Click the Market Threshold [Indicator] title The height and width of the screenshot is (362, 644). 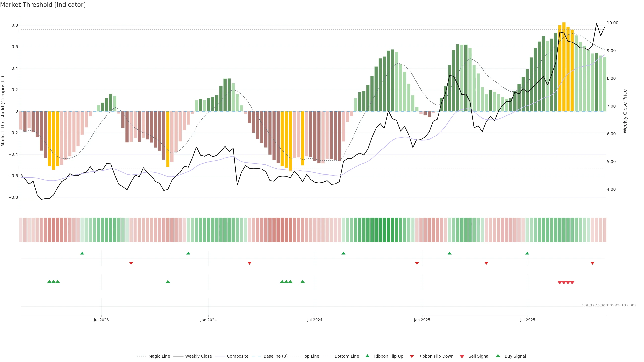click(43, 5)
